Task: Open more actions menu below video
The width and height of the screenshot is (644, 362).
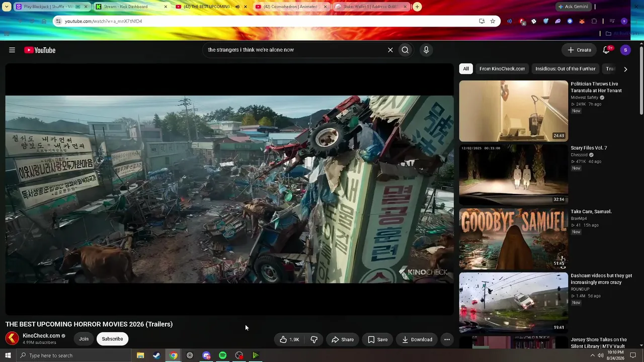Action: click(x=447, y=339)
